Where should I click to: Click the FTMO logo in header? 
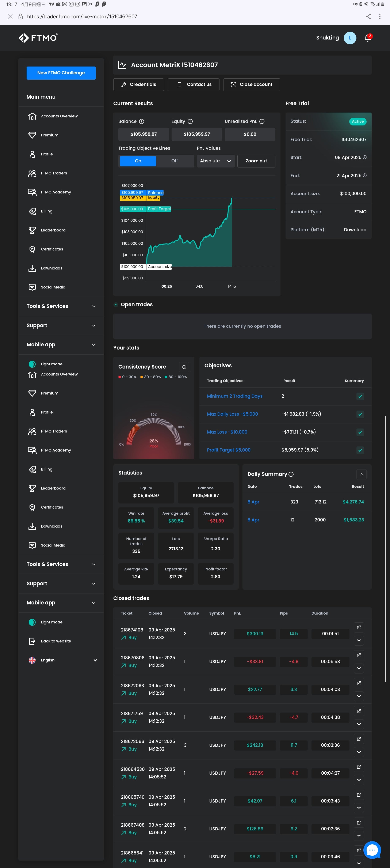(38, 38)
